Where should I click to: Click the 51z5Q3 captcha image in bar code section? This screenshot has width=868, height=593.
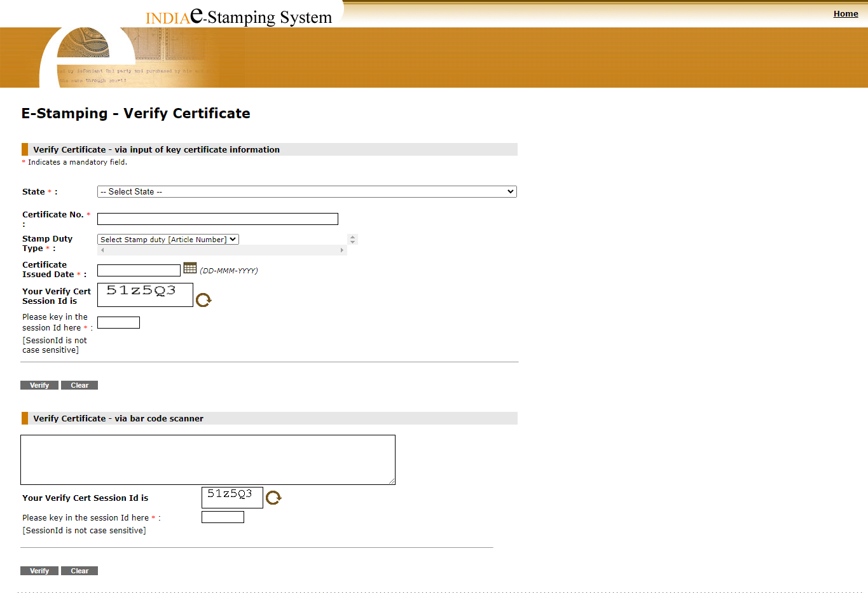pyautogui.click(x=232, y=498)
